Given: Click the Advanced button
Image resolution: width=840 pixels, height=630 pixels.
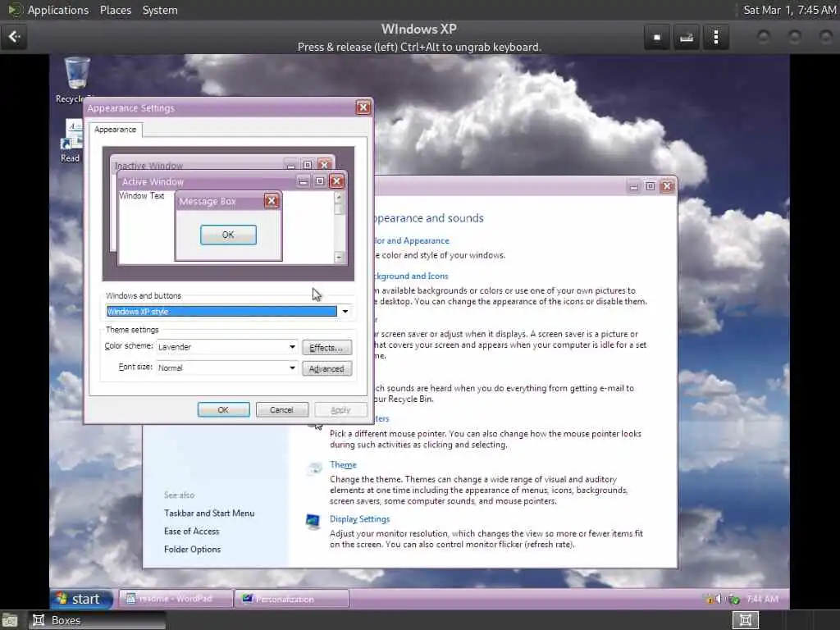Looking at the screenshot, I should point(326,368).
